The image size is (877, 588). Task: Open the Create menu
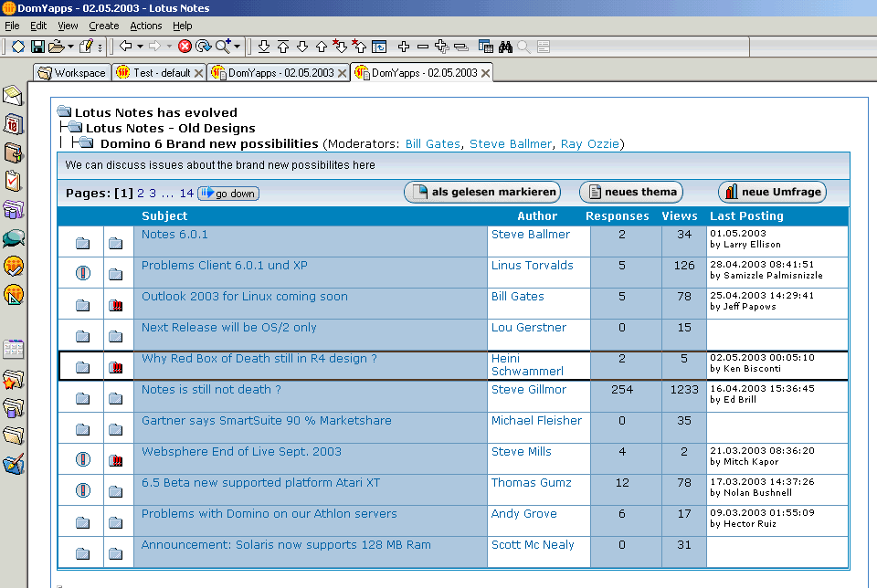[103, 26]
